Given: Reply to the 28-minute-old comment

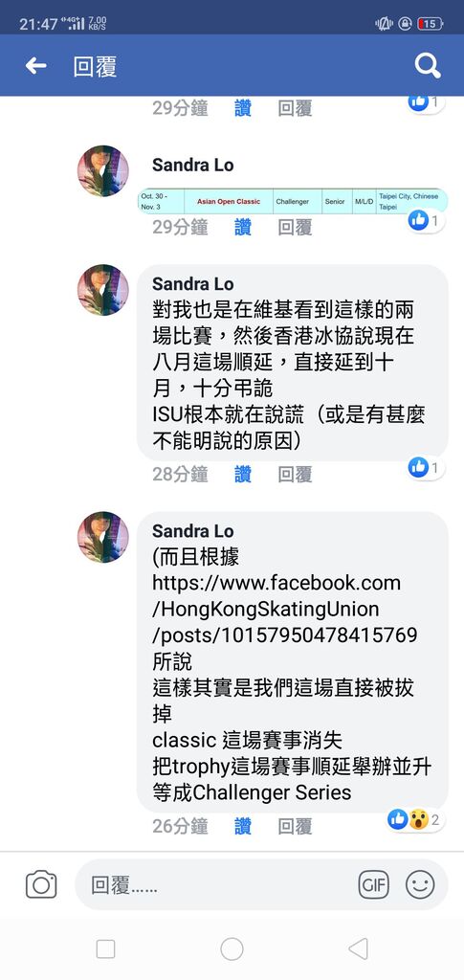Looking at the screenshot, I should [x=295, y=475].
